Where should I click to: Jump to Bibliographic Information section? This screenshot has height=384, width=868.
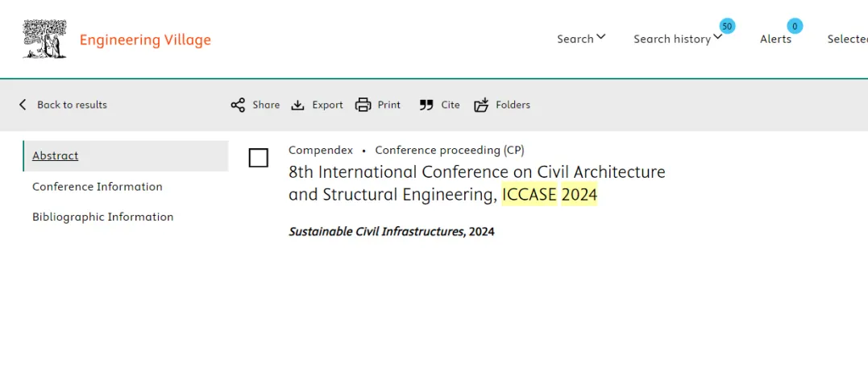102,217
